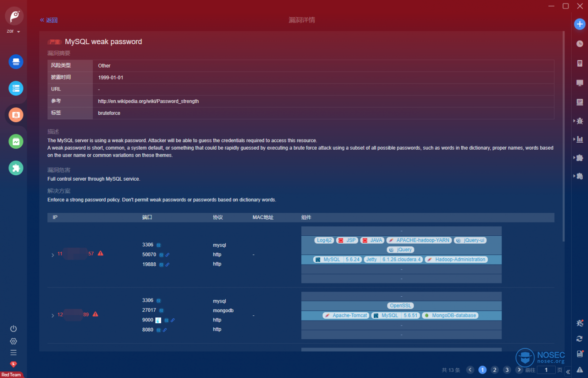Go to the previous page arrow
This screenshot has height=378, width=588.
click(470, 370)
